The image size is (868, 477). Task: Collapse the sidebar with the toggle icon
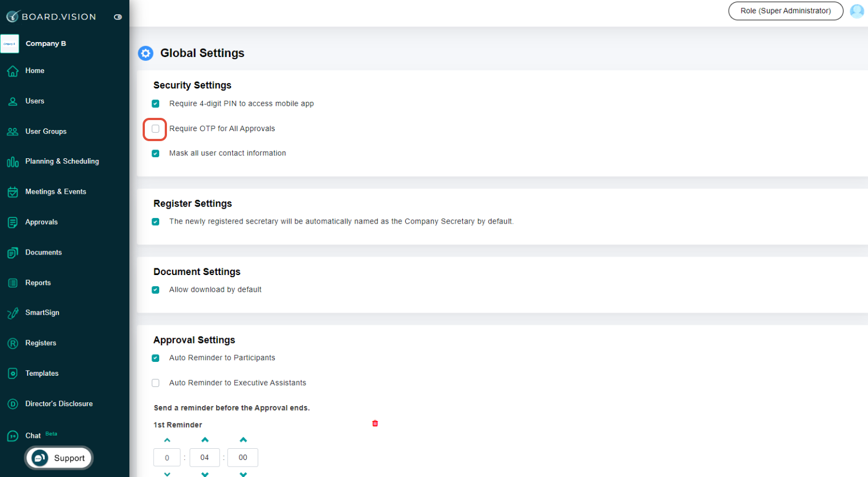click(x=118, y=17)
